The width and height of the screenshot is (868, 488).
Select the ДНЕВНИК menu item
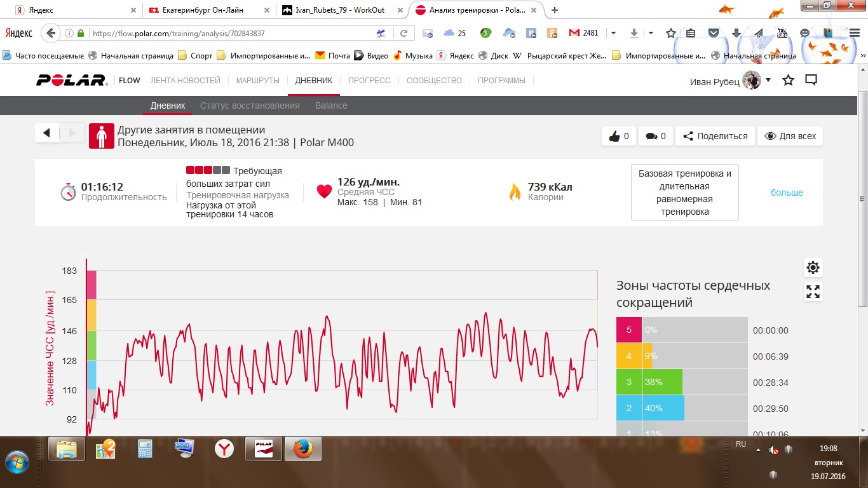314,81
